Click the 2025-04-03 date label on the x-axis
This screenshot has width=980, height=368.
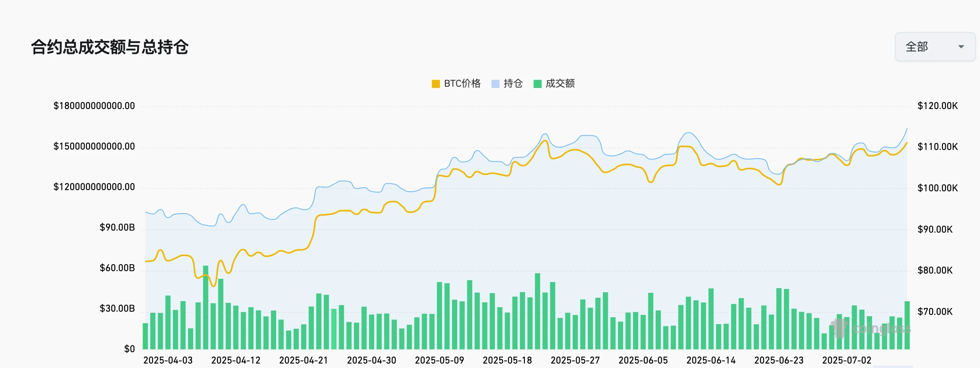[x=168, y=360]
